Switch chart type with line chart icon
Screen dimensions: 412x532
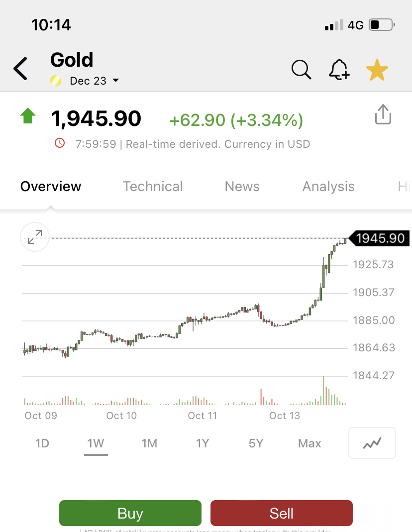[x=372, y=443]
